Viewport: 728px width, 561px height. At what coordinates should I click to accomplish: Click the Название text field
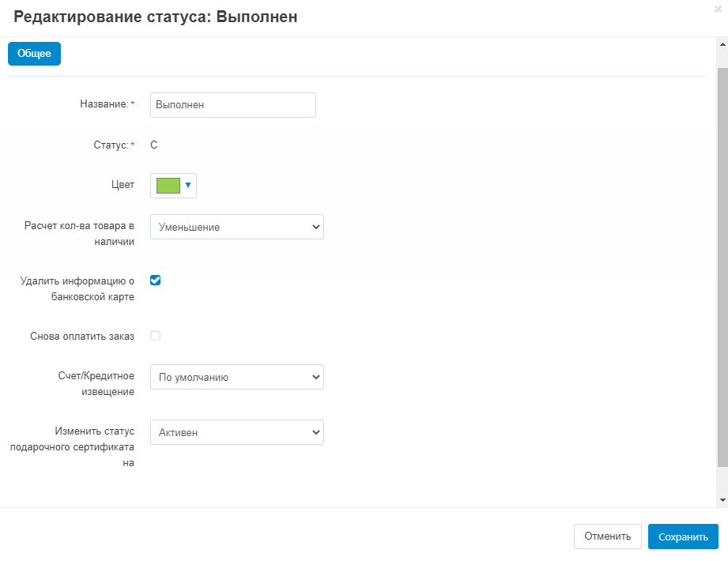tap(232, 105)
